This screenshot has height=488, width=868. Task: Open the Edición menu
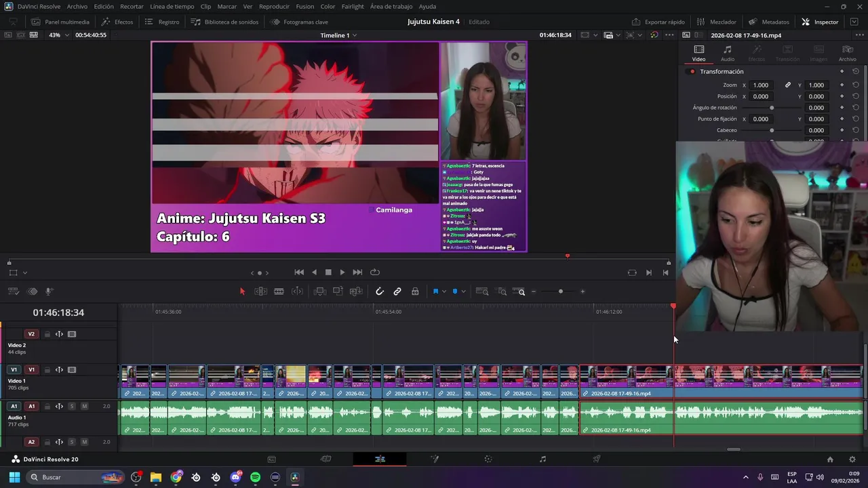[104, 6]
